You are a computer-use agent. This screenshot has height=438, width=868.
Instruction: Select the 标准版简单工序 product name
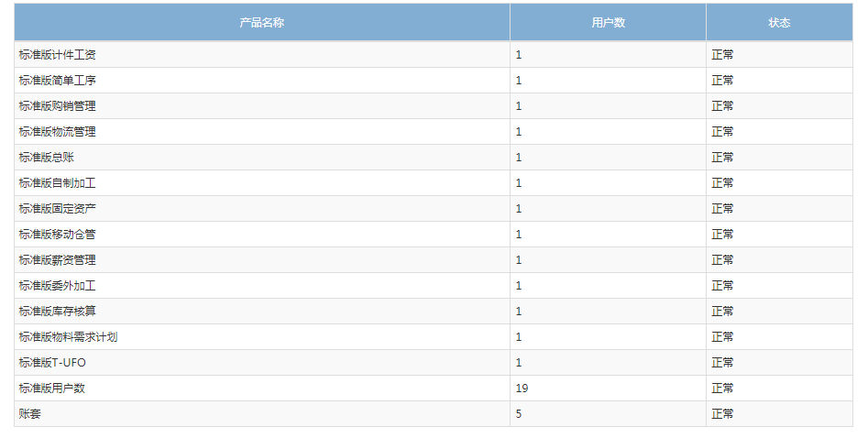(x=58, y=81)
